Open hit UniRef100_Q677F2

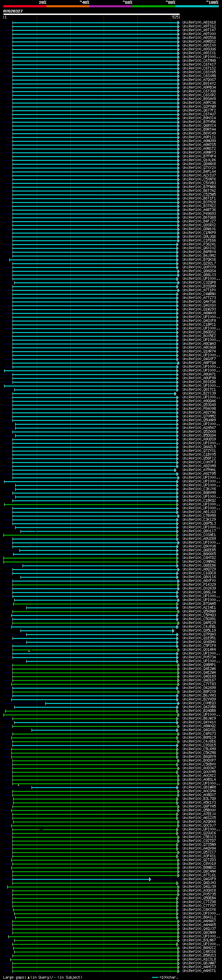[x=199, y=110]
